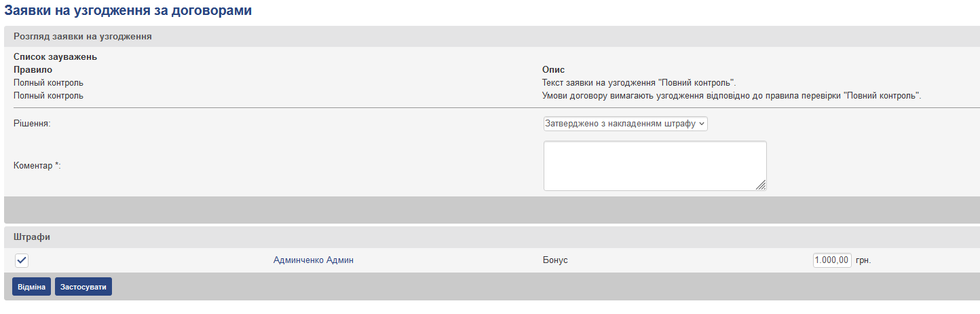
Task: Select the Розгляд заявки на узгодження header
Action: click(x=82, y=37)
